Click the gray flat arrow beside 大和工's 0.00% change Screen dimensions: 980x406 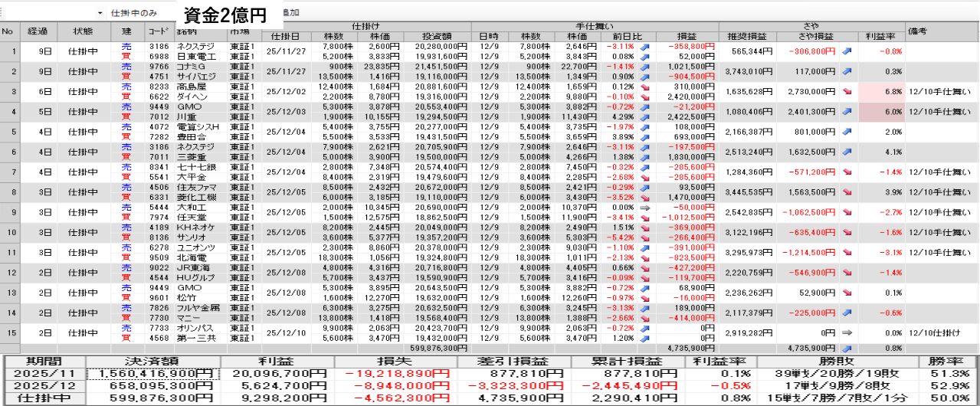(644, 208)
